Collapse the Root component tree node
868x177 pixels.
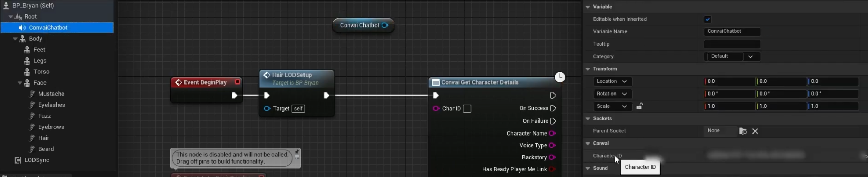point(11,17)
